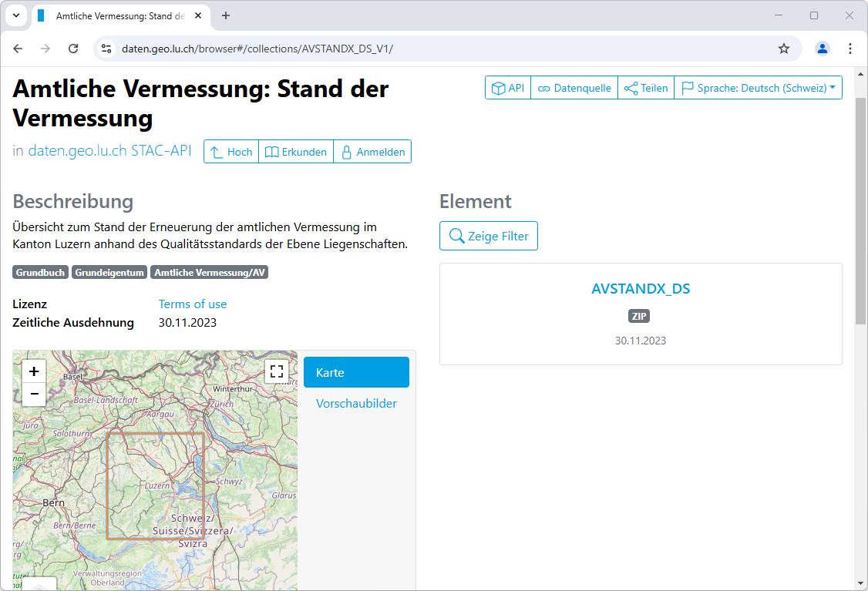Open the Erkunden browse button

(x=296, y=152)
